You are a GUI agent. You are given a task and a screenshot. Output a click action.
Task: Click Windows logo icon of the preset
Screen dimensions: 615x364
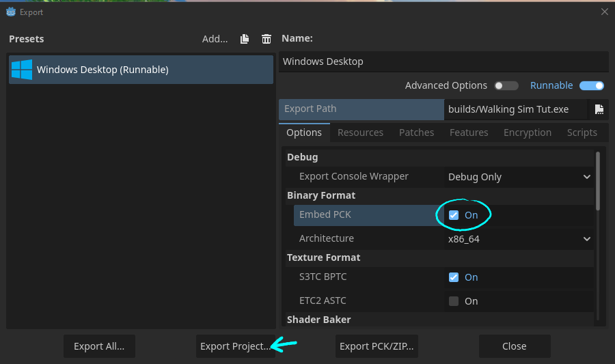[22, 70]
